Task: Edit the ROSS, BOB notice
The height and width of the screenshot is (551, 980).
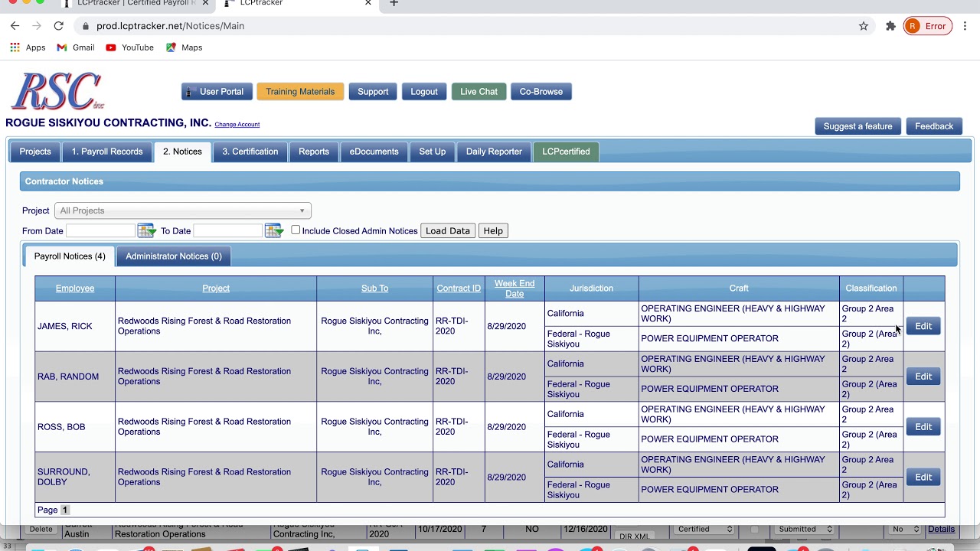Action: [923, 427]
